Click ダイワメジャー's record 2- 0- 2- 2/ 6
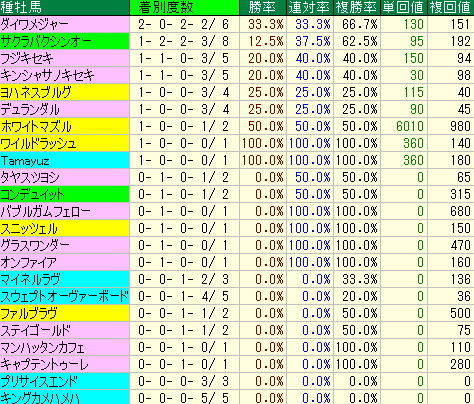Viewport: 474px width, 404px height. click(184, 24)
